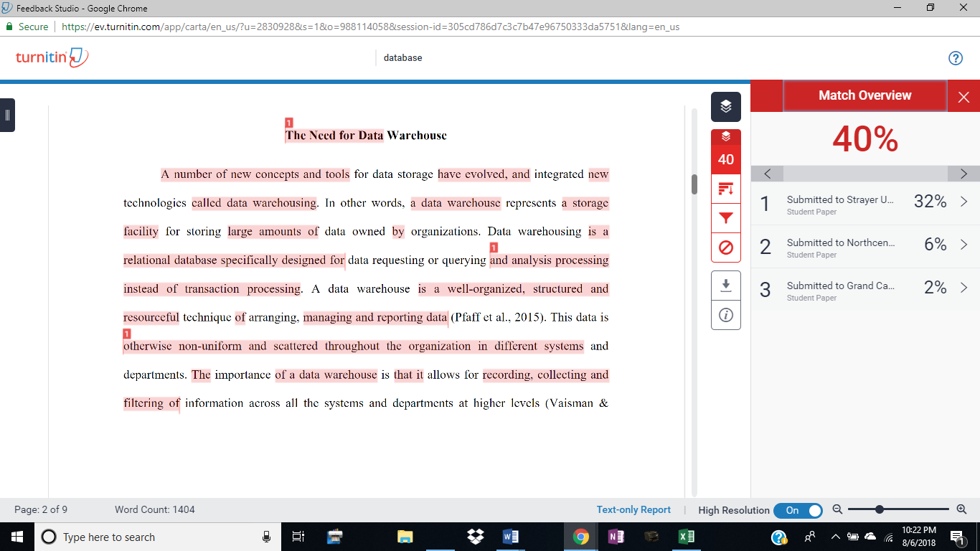Screen dimensions: 980x551
Task: Select the Submitted to Grand Ca... source
Action: click(x=841, y=286)
